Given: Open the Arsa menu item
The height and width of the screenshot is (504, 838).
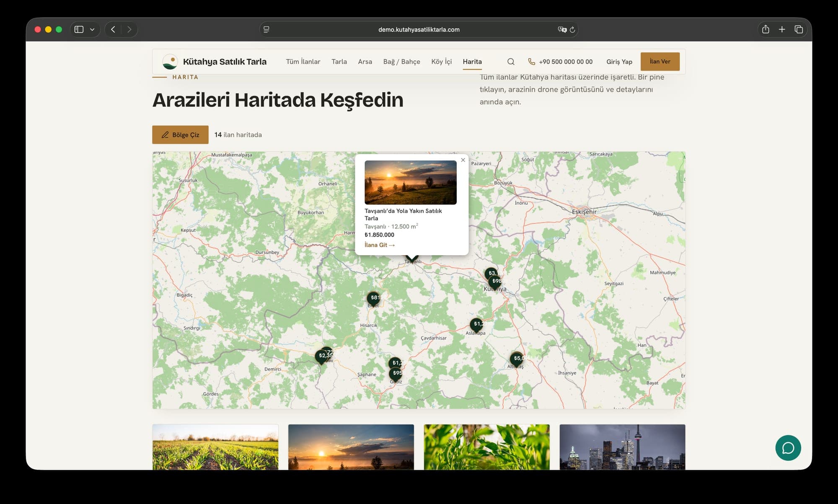Looking at the screenshot, I should pyautogui.click(x=365, y=62).
